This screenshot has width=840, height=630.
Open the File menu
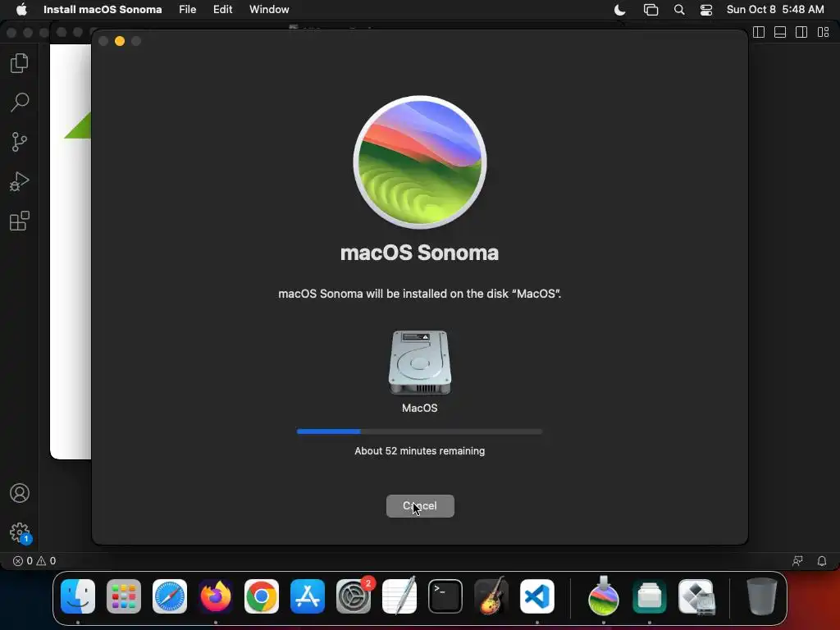tap(188, 9)
